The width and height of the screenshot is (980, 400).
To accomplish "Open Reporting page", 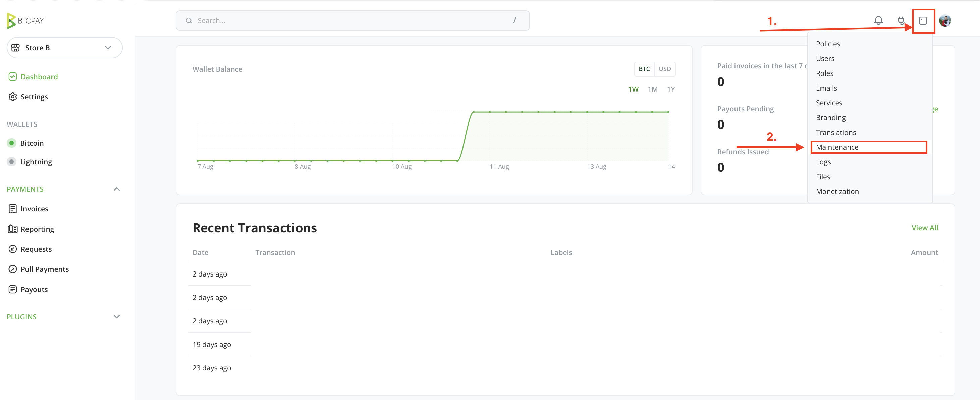I will pos(37,229).
